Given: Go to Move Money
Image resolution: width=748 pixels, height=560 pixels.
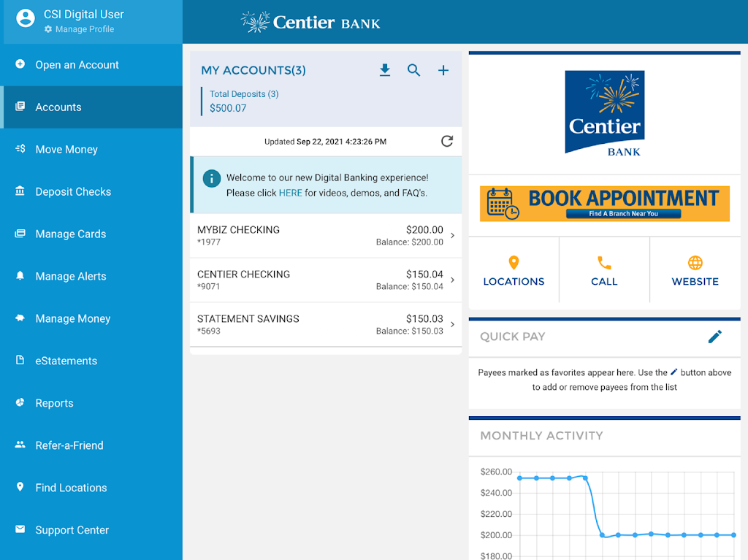Looking at the screenshot, I should 91,149.
